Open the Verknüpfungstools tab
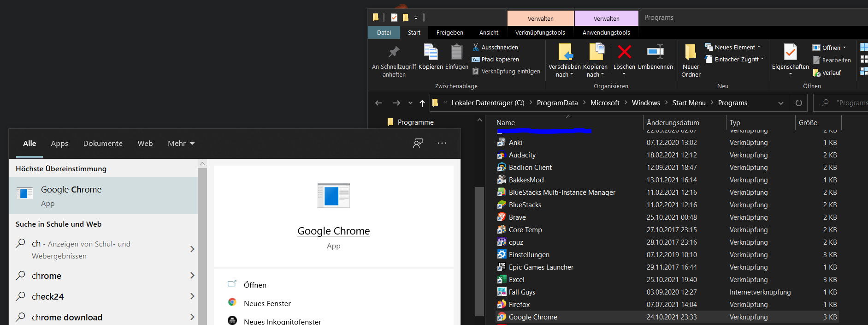This screenshot has width=868, height=325. pos(540,32)
